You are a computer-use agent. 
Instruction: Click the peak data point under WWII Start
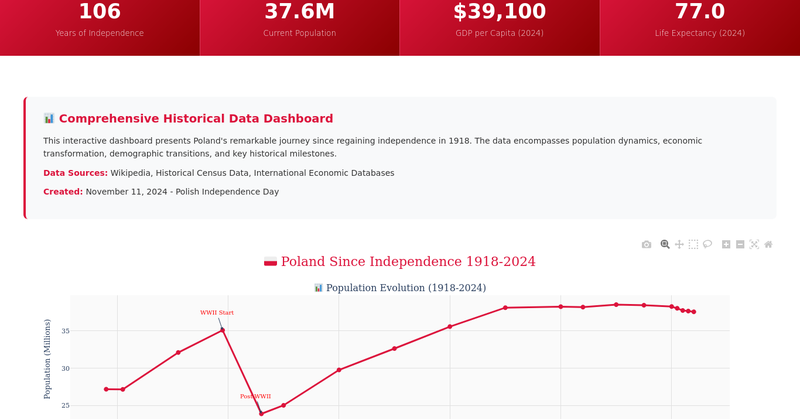pyautogui.click(x=222, y=330)
